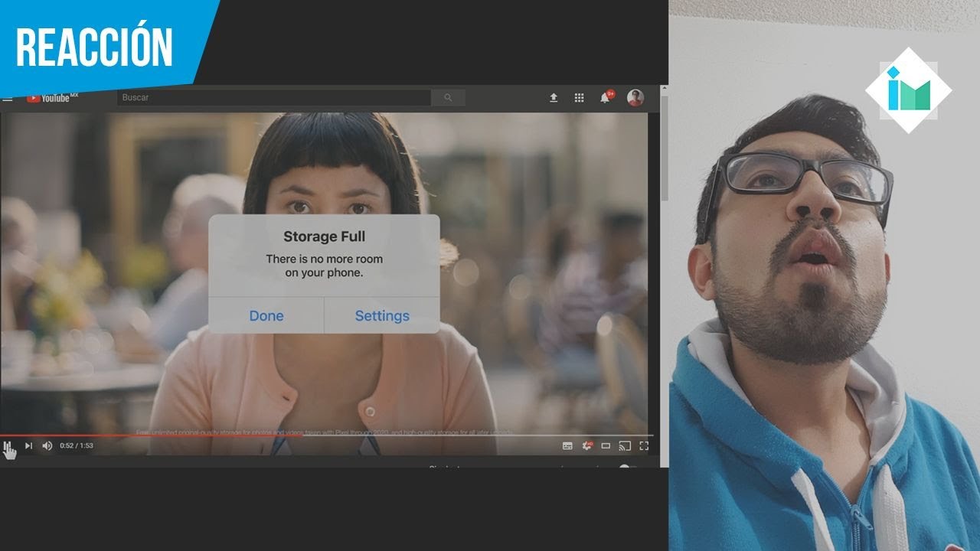Open the YouTube apps grid

tap(580, 98)
